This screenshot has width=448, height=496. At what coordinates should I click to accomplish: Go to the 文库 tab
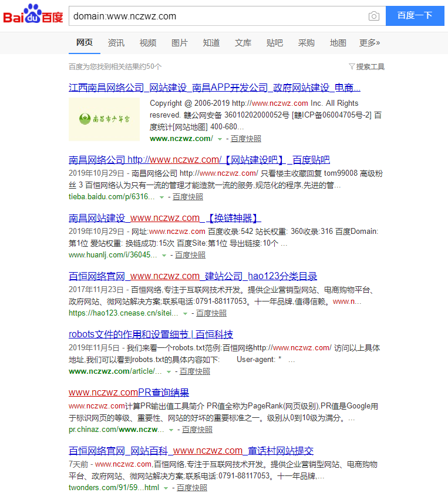tap(243, 43)
